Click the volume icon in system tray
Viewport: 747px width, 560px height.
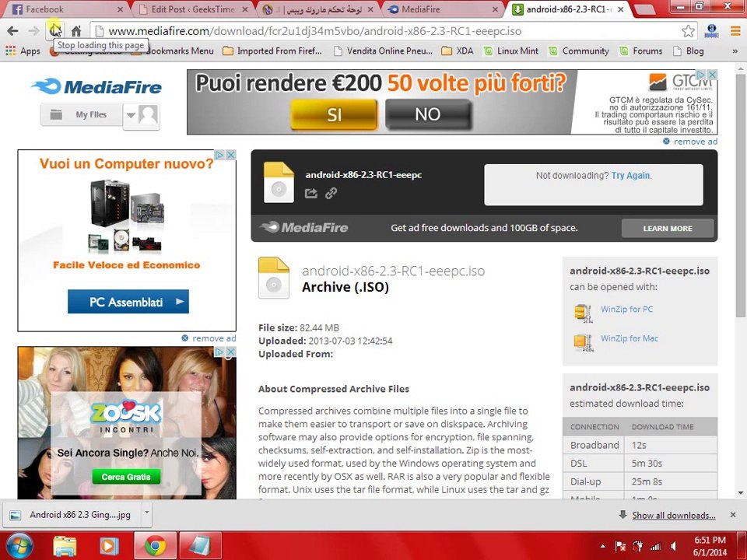tap(674, 546)
